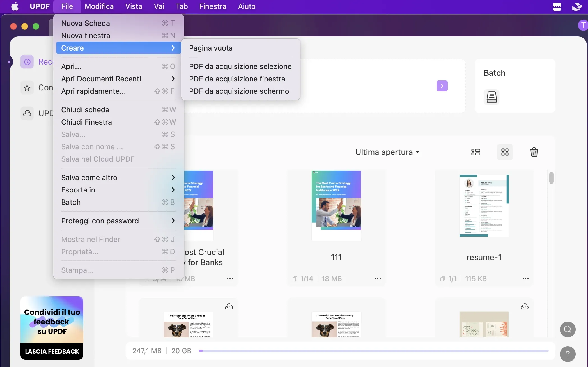Click the Recent clock icon in sidebar
588x367 pixels.
tap(27, 62)
